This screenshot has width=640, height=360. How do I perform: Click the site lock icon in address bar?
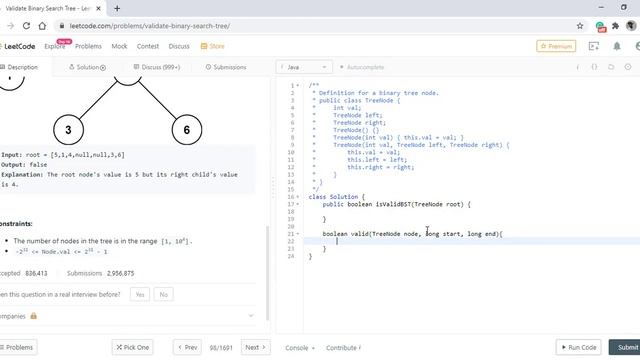(62, 26)
